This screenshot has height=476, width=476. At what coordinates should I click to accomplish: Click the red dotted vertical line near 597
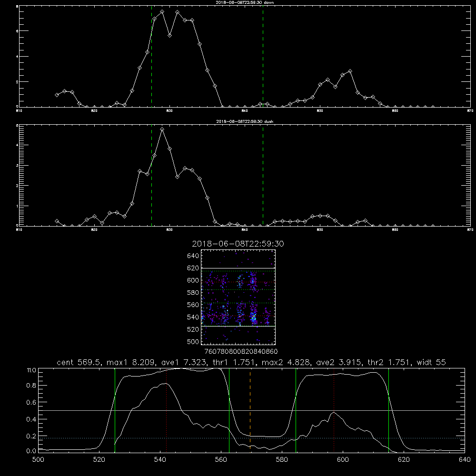pos(334,410)
